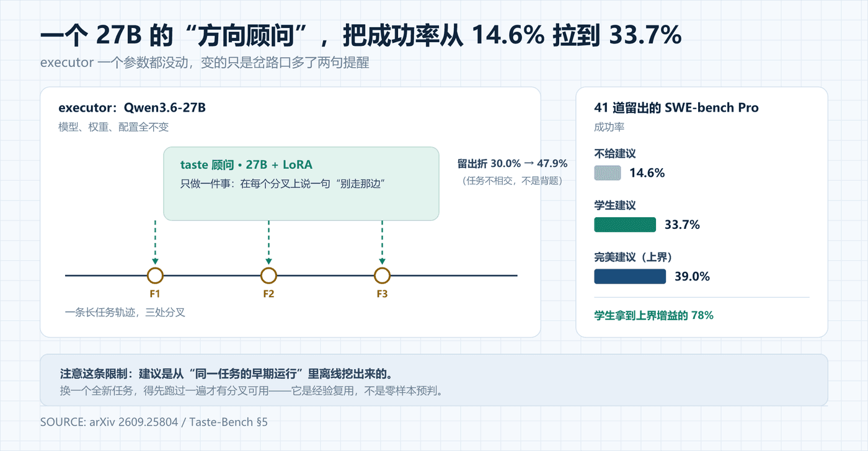Click the 14.6% value beside the gray bar
This screenshot has height=451, width=868.
pyautogui.click(x=647, y=173)
